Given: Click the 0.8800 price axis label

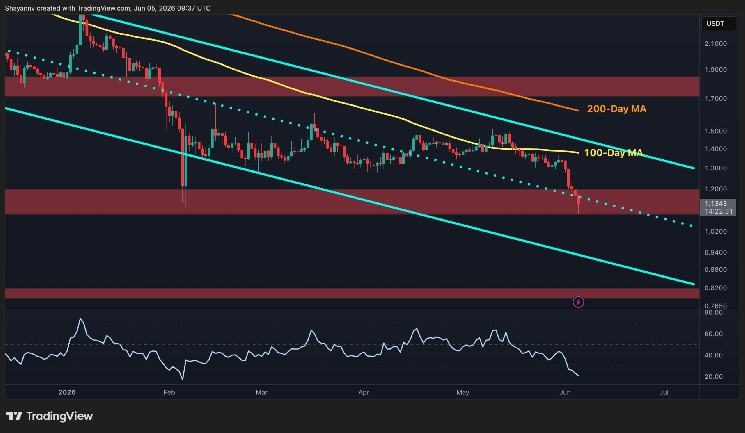Looking at the screenshot, I should coord(716,269).
